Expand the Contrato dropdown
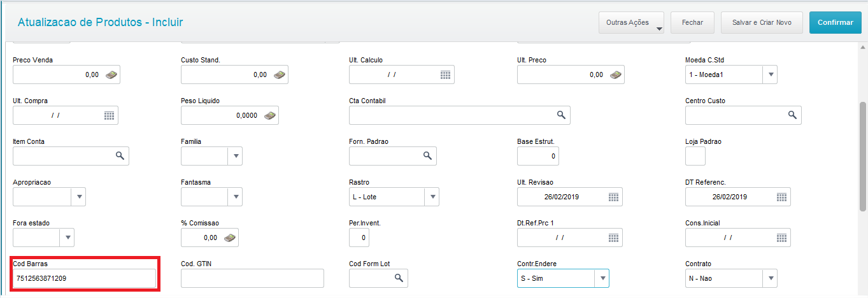The height and width of the screenshot is (298, 868). [x=770, y=278]
